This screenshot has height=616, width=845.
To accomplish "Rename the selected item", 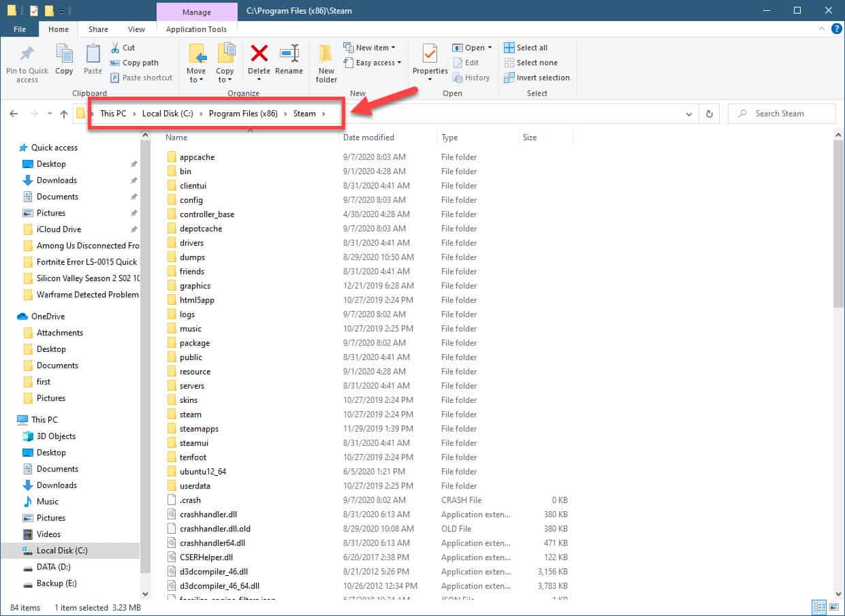I will 289,59.
